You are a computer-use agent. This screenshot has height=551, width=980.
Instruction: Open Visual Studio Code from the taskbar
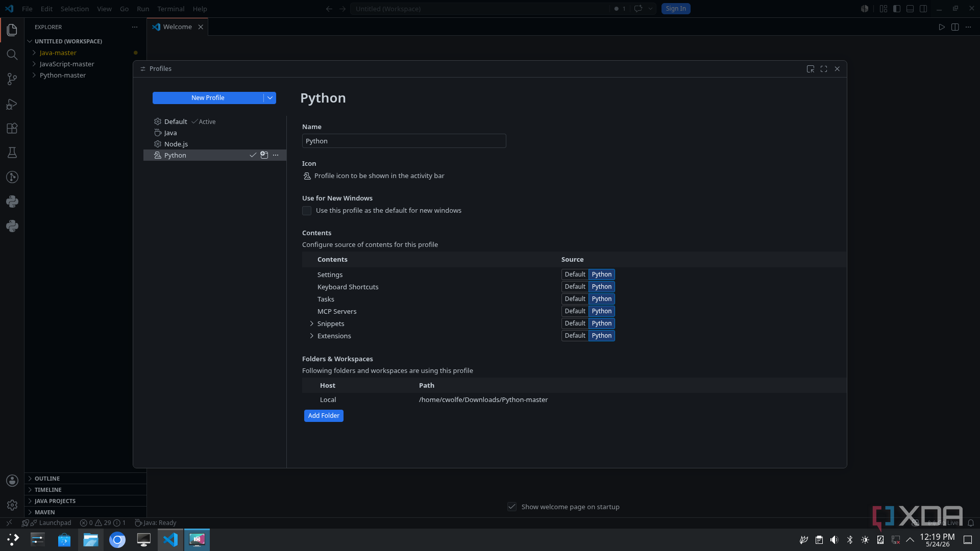(x=170, y=540)
